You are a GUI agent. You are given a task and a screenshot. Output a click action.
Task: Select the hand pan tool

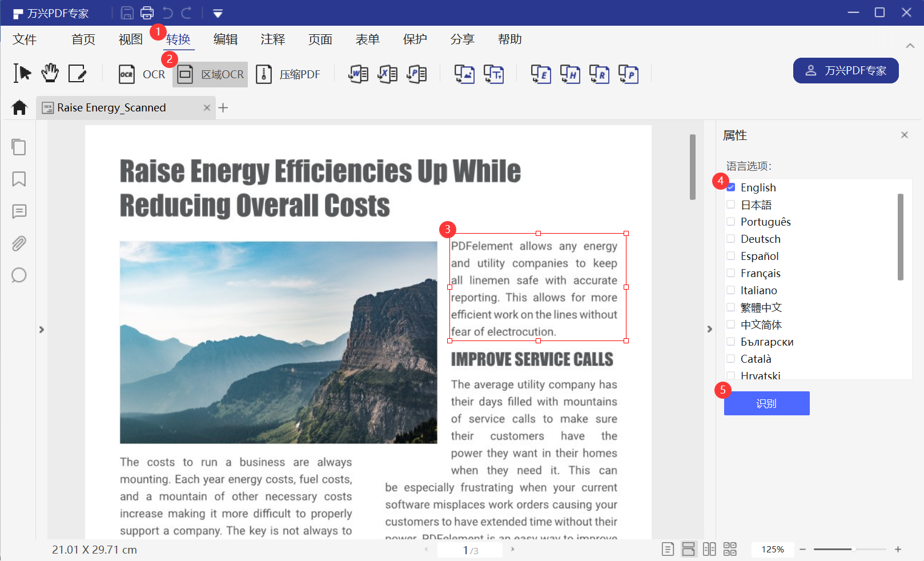click(x=50, y=73)
